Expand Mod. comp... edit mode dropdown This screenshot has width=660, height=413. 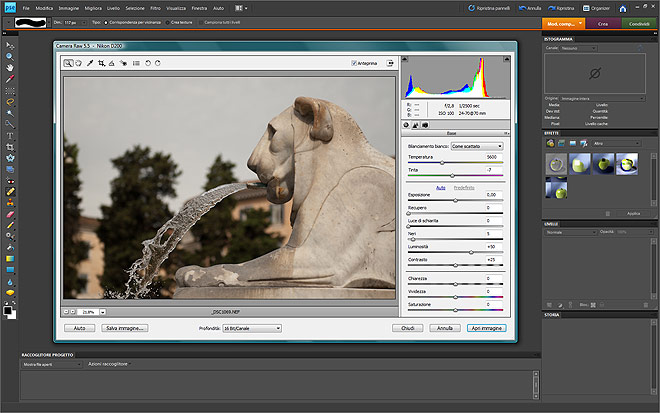[x=580, y=23]
